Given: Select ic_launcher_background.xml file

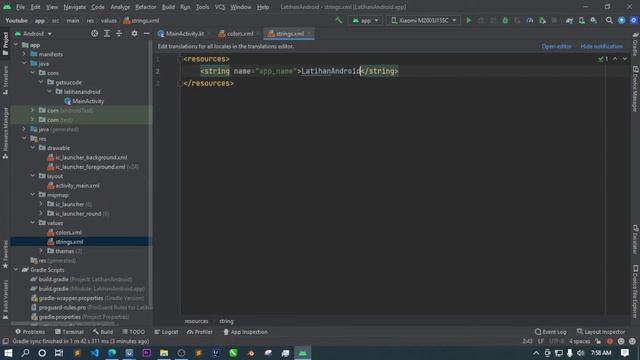Looking at the screenshot, I should coord(91,158).
